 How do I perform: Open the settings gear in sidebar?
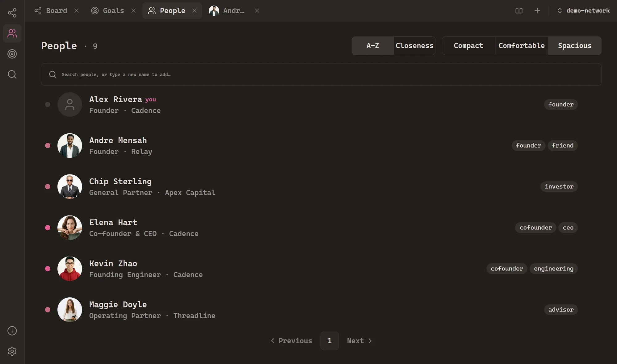coord(12,351)
